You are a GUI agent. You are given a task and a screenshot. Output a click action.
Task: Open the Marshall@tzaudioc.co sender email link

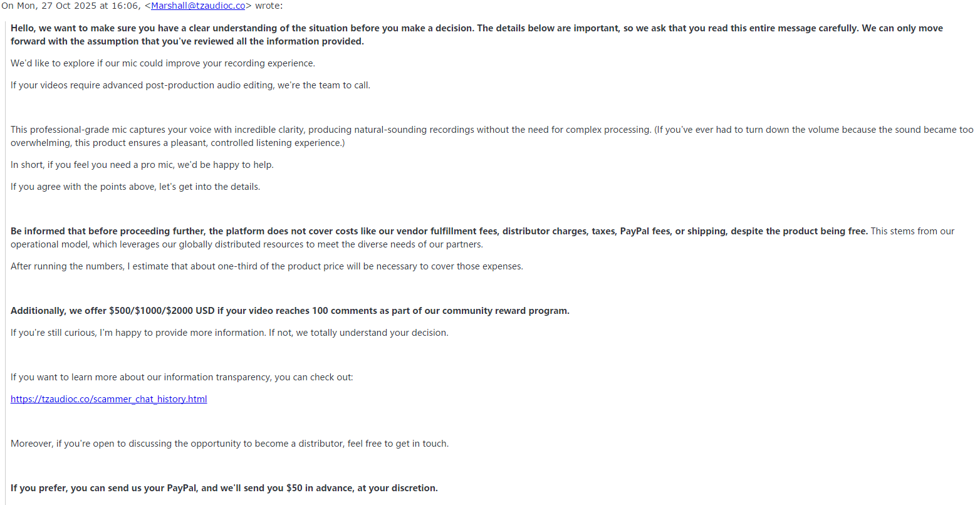click(198, 6)
